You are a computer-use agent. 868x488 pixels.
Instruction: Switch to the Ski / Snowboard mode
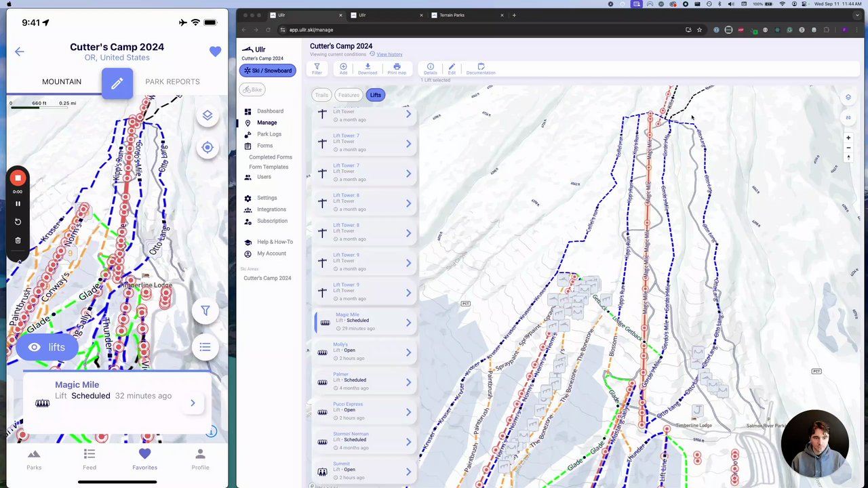click(268, 70)
